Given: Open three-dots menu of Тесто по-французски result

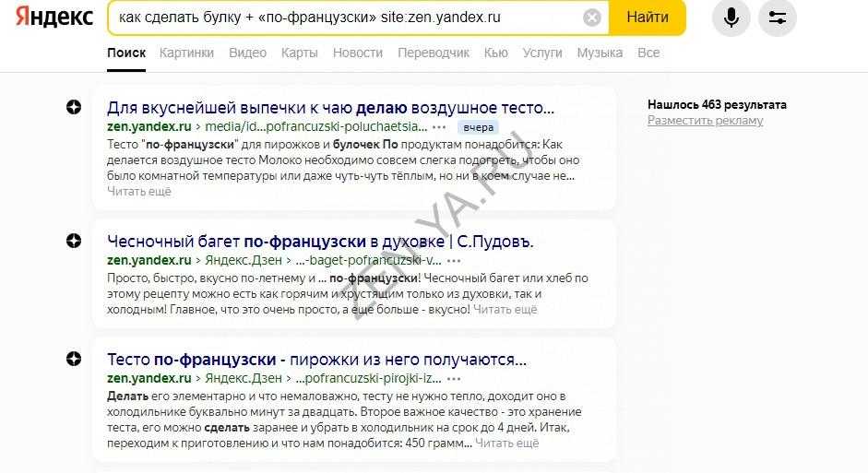Looking at the screenshot, I should (x=453, y=378).
